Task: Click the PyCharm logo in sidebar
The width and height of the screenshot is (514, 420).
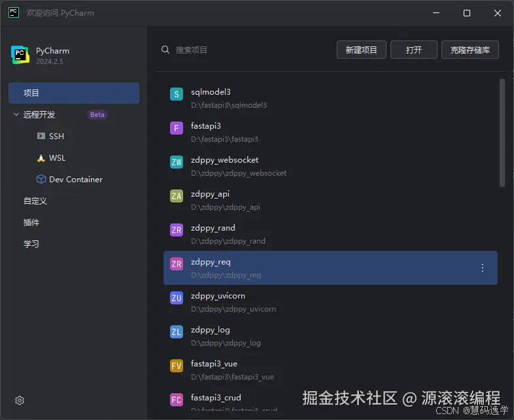Action: pos(20,55)
